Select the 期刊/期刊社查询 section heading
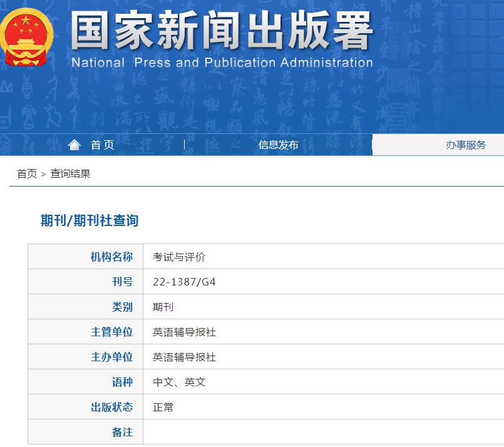Screen dimensions: 504x447 tap(91, 220)
